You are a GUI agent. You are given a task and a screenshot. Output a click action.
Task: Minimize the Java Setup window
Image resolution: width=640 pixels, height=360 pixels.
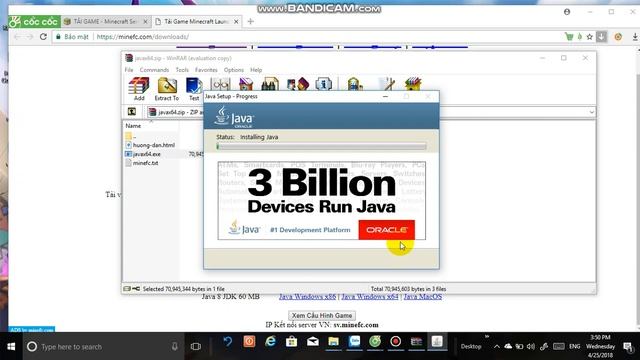[385, 96]
